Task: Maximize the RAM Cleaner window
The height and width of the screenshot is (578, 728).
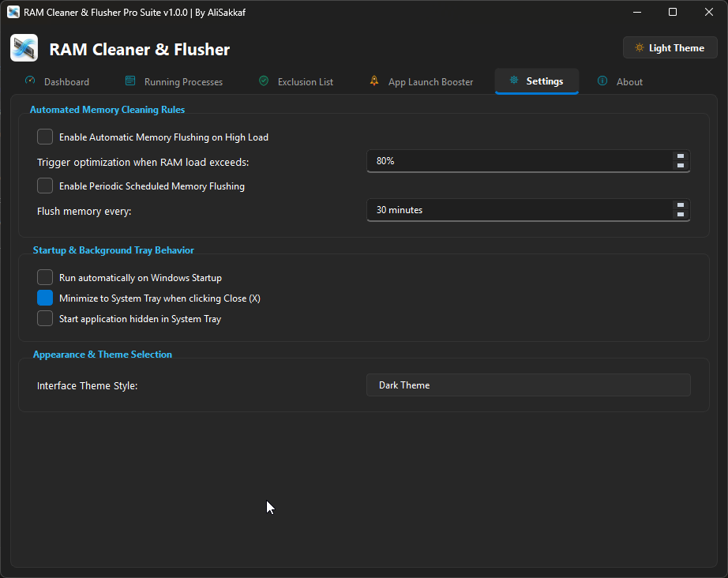Action: pos(673,12)
